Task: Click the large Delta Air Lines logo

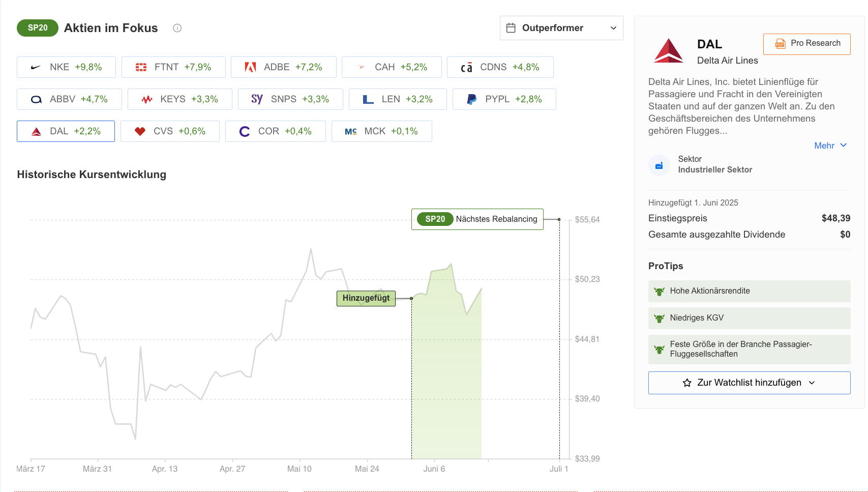Action: click(669, 50)
